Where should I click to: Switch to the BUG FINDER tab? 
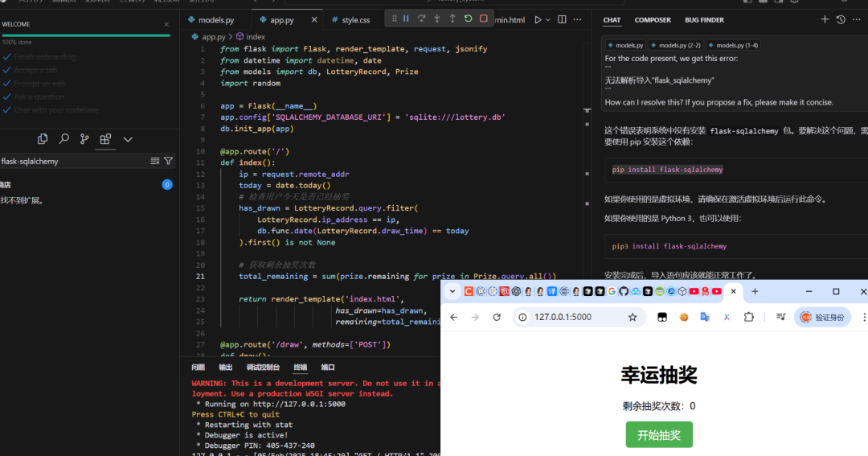[x=704, y=20]
